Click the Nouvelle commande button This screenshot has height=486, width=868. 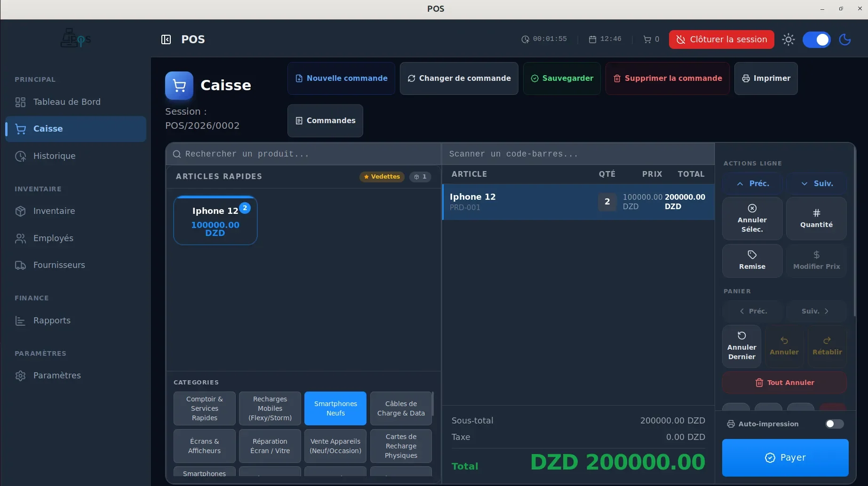tap(341, 78)
